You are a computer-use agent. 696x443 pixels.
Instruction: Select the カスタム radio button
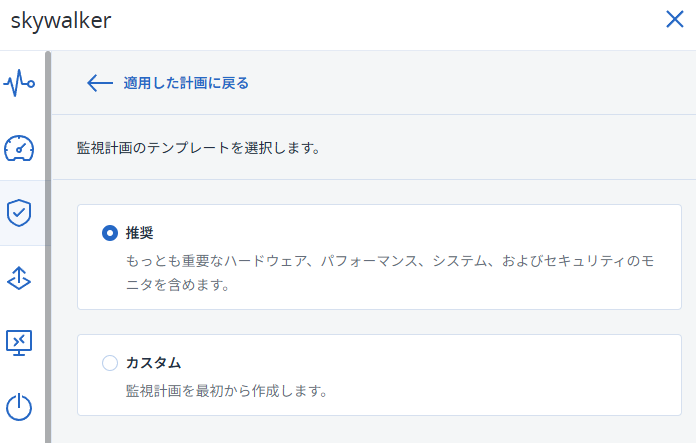pyautogui.click(x=110, y=363)
